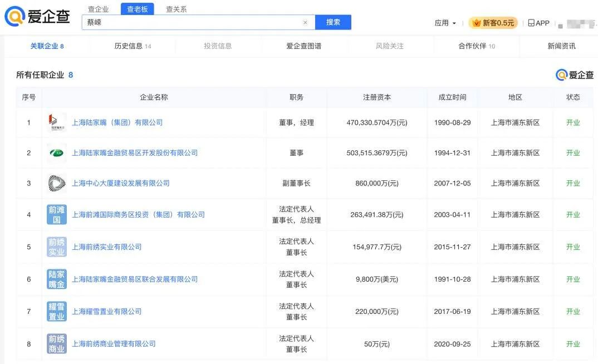Open the green logo of 上海陆家嘴金融贸易区开发股份有限公司
The image size is (598, 364).
click(57, 153)
